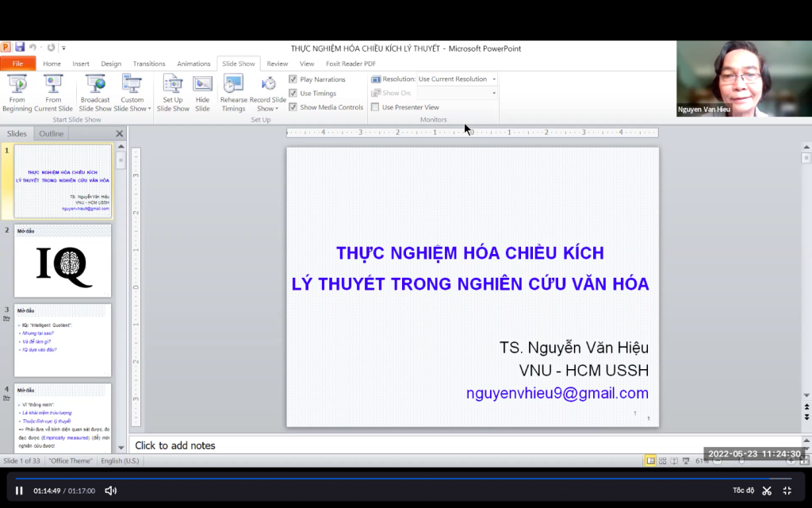812x508 pixels.
Task: Open the File tab
Action: [x=17, y=63]
